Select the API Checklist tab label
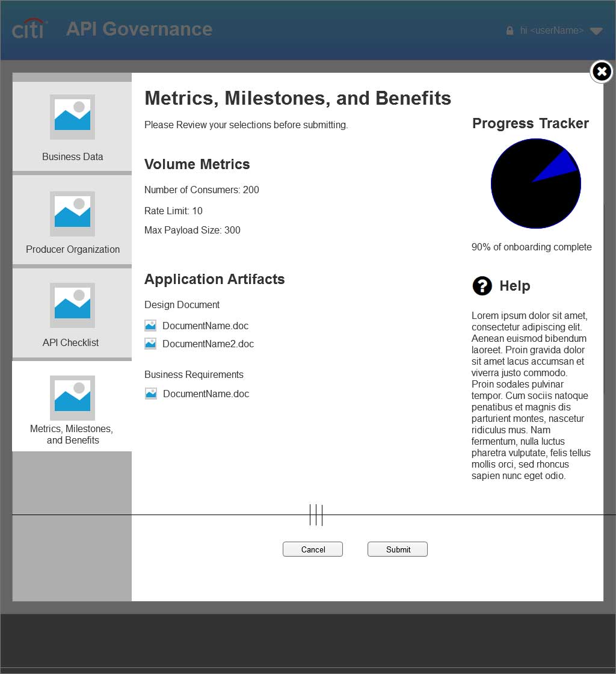616x674 pixels. tap(71, 342)
